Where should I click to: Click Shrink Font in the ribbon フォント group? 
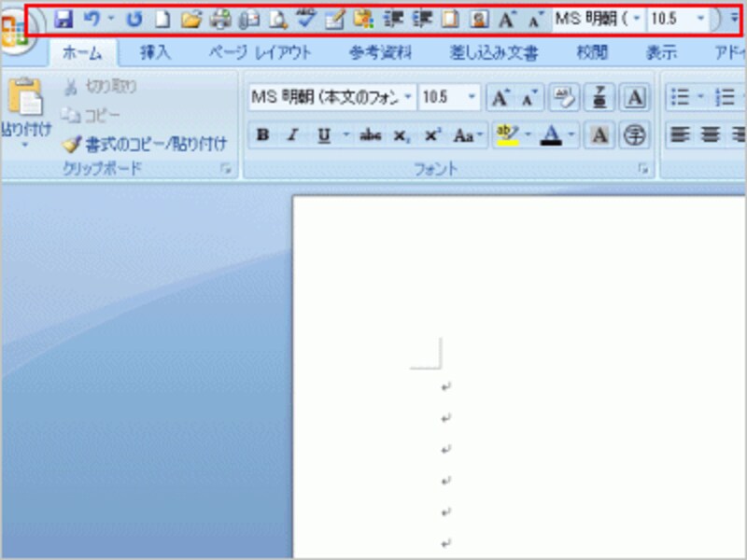click(x=529, y=98)
